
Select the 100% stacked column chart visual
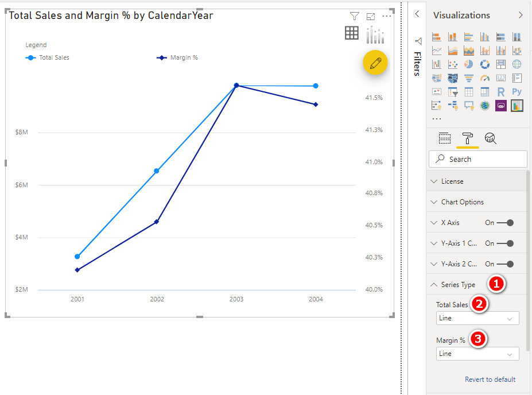517,37
